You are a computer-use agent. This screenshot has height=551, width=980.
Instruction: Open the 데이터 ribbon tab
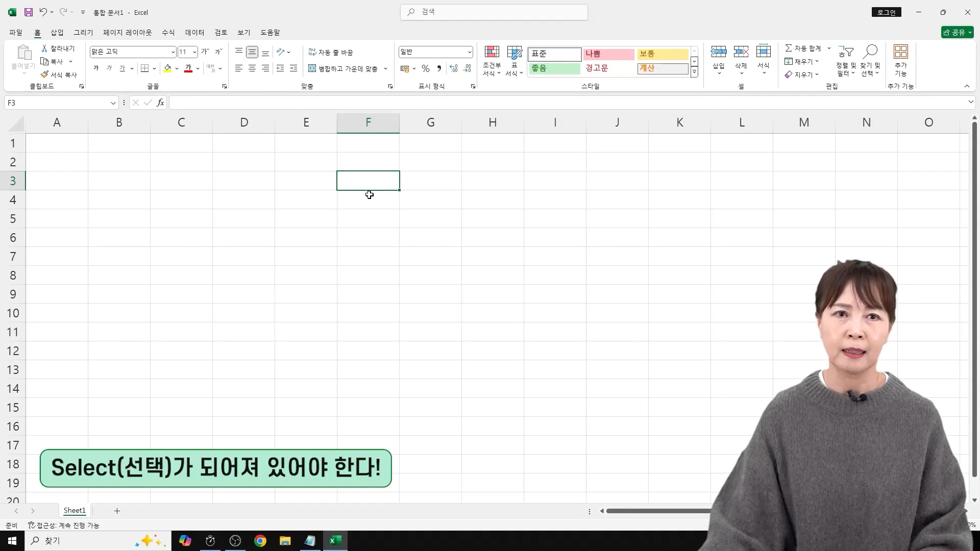195,32
